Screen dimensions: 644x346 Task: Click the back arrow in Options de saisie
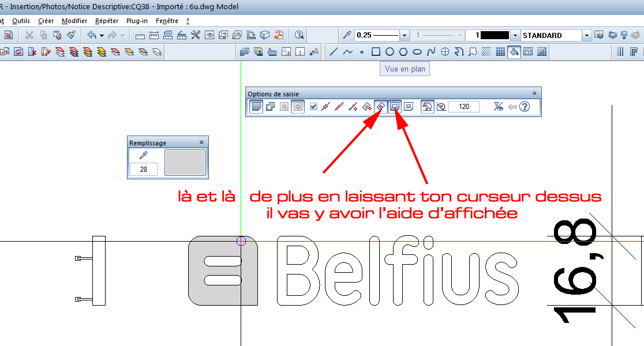(x=512, y=107)
